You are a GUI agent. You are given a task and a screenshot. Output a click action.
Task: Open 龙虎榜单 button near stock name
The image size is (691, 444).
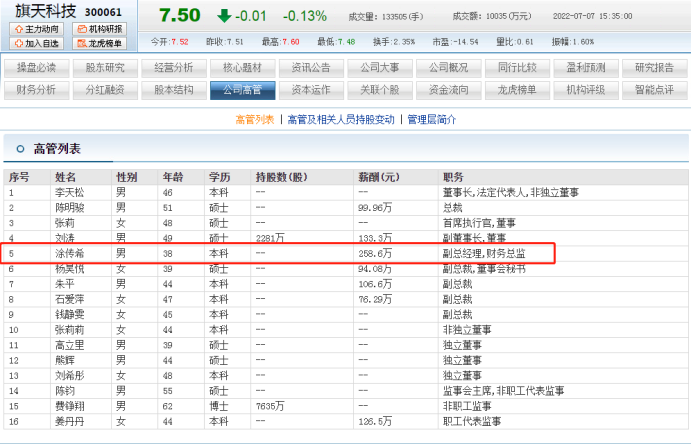[100, 43]
